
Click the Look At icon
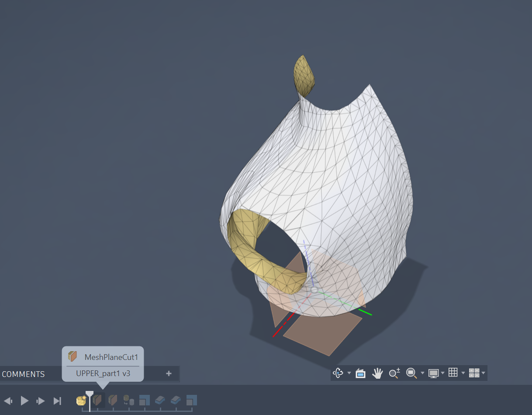pyautogui.click(x=360, y=373)
